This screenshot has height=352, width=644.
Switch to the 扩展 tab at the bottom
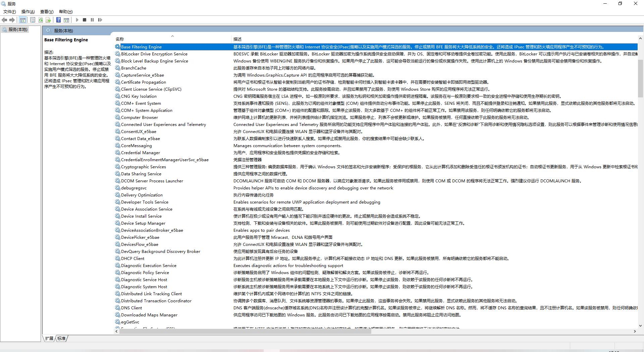pyautogui.click(x=49, y=339)
